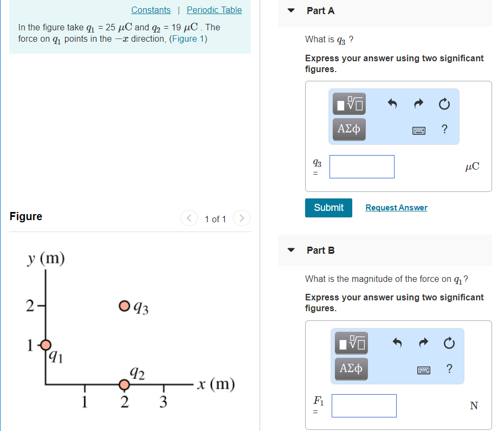Select the ΑΣφ symbol button in Part B
504x431 pixels.
pos(351,369)
